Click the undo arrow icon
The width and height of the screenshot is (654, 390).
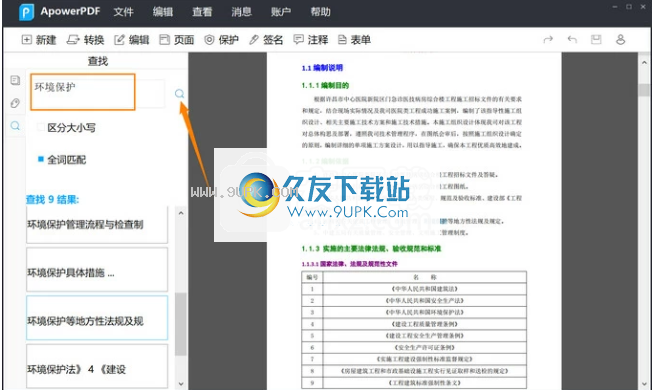572,40
